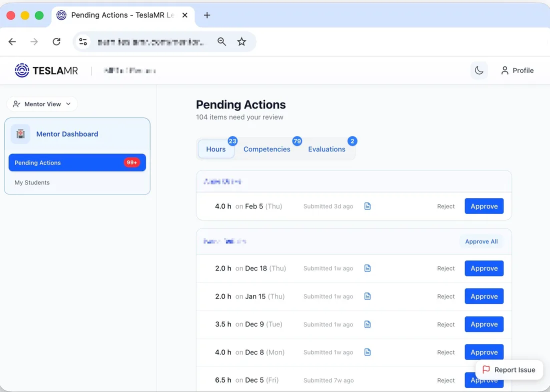This screenshot has width=550, height=392.
Task: Click the Report Issue flag button
Action: (x=509, y=370)
